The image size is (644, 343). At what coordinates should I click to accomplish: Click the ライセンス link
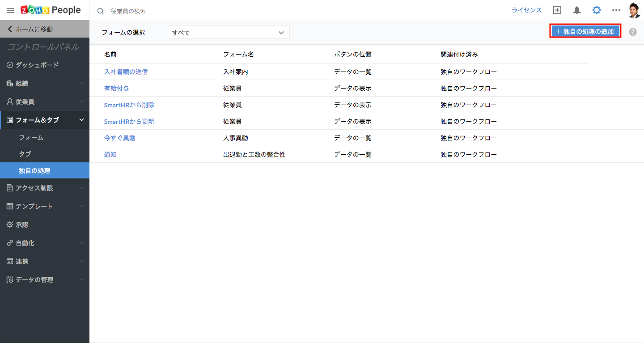point(526,10)
